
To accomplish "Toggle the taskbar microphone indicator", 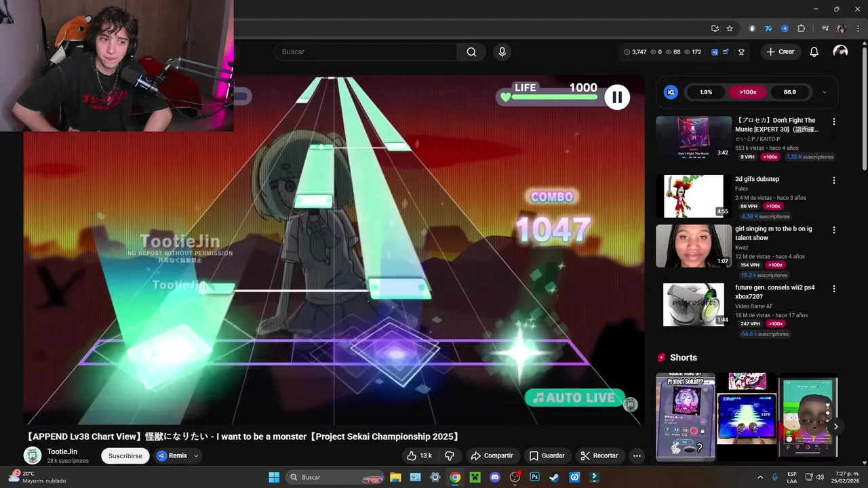I will (x=774, y=477).
